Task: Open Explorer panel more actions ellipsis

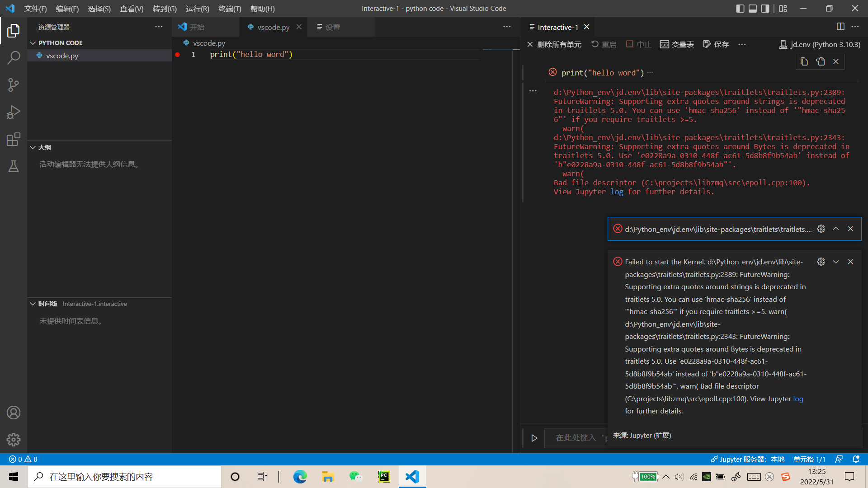Action: pyautogui.click(x=159, y=27)
